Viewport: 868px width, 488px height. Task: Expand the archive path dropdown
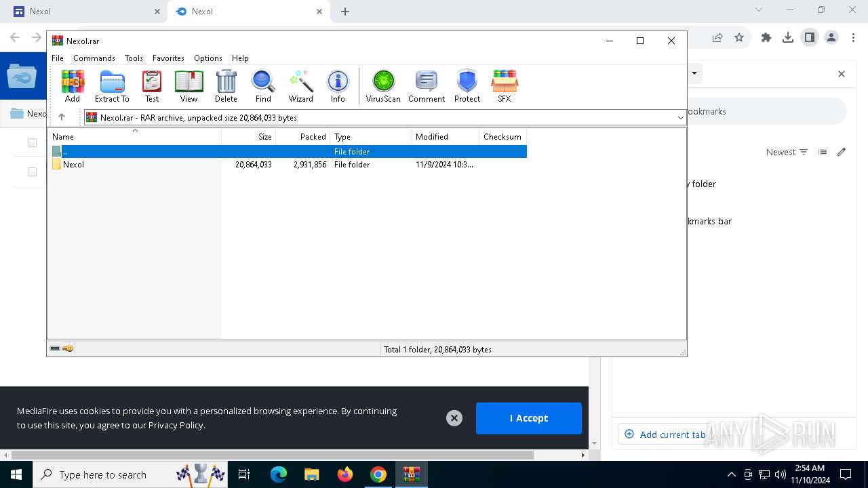coord(680,118)
